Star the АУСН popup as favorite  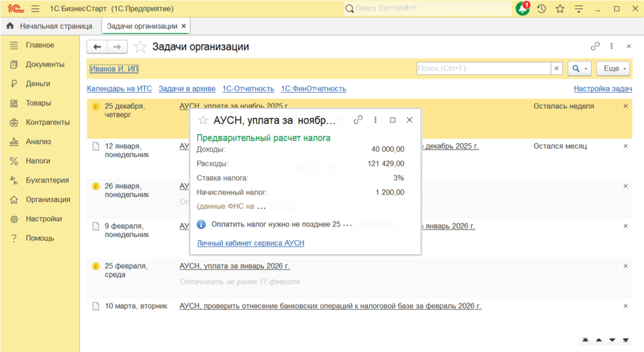(203, 120)
